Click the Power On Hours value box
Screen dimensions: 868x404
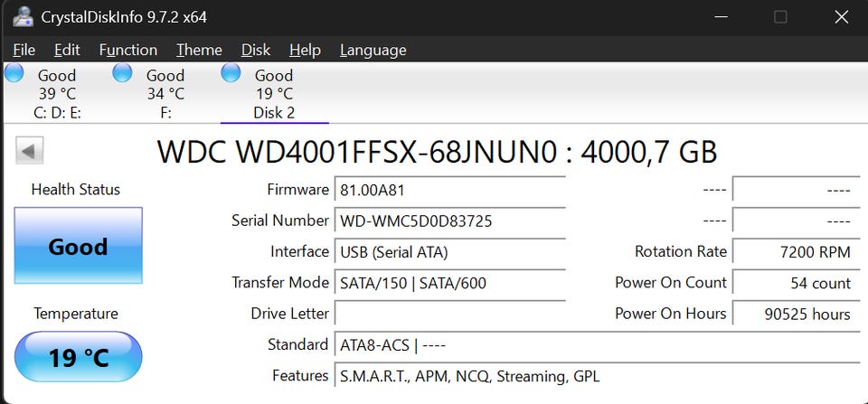797,315
